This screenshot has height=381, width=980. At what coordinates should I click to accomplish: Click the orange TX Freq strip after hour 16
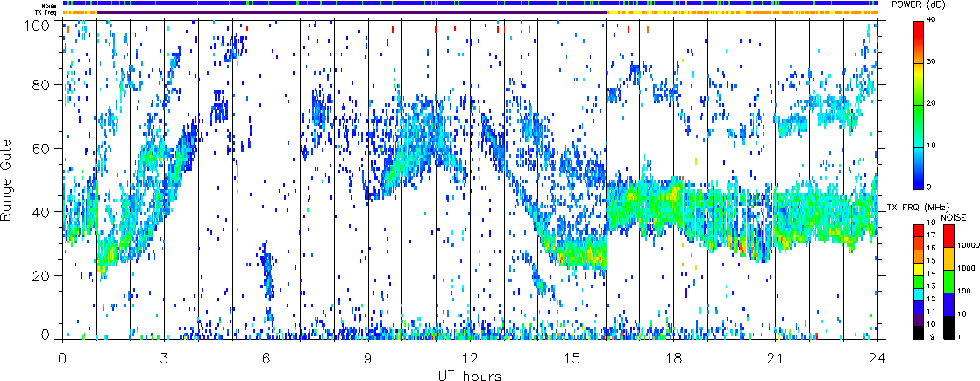(x=742, y=12)
